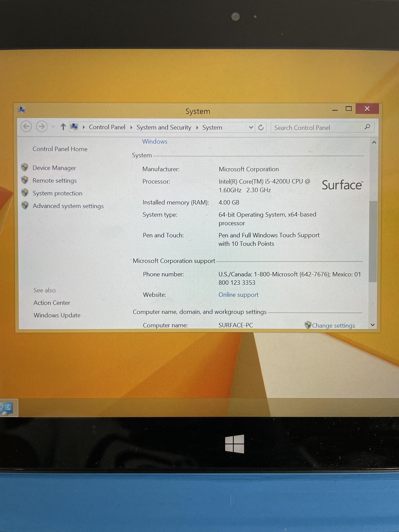399x532 pixels.
Task: Open the recent locations dropdown arrow
Action: click(x=53, y=127)
